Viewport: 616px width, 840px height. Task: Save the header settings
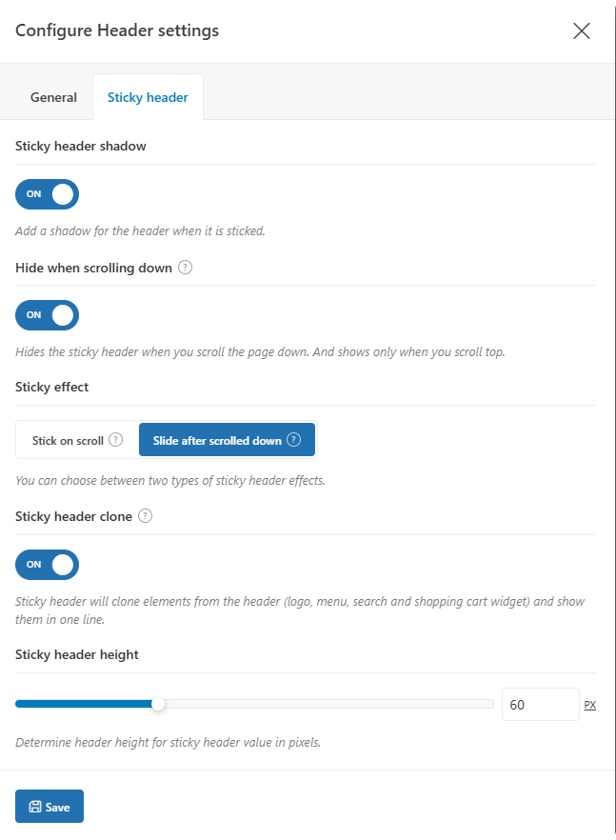[x=50, y=807]
